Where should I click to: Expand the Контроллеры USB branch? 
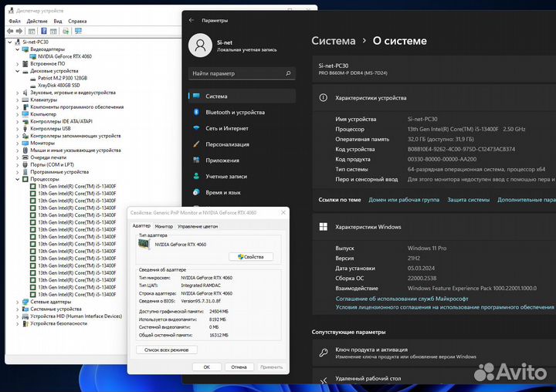click(x=17, y=129)
